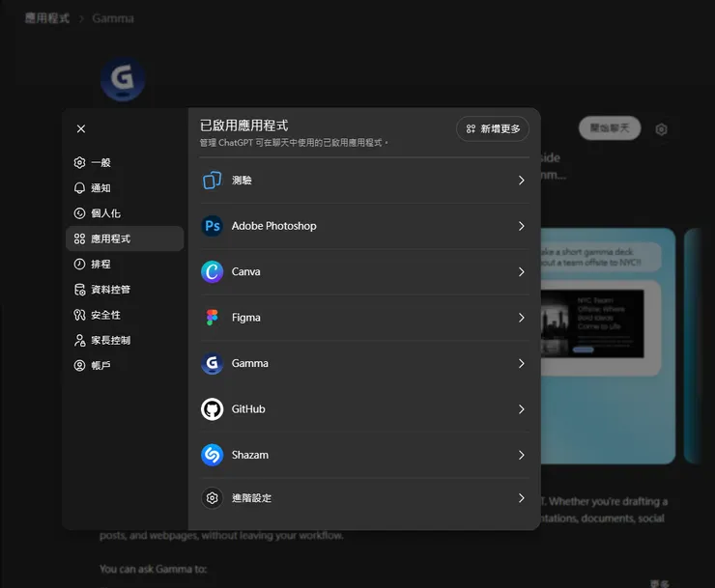Click the 進階設定 gear icon
Viewport: 715px width, 588px height.
[212, 498]
